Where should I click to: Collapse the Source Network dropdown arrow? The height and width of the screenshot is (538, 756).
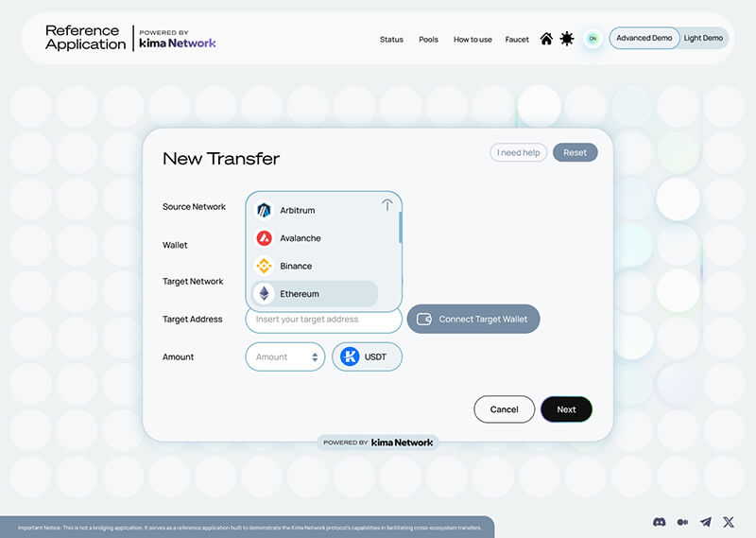coord(387,205)
